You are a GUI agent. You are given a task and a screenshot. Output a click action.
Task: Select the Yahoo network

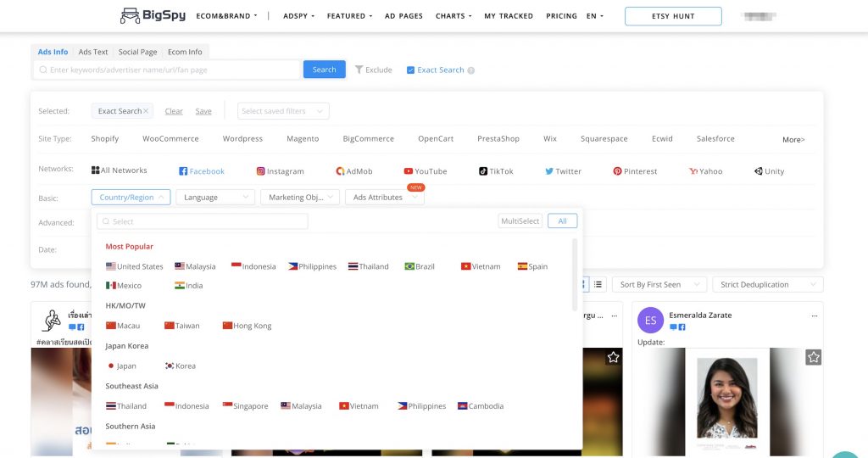point(706,171)
